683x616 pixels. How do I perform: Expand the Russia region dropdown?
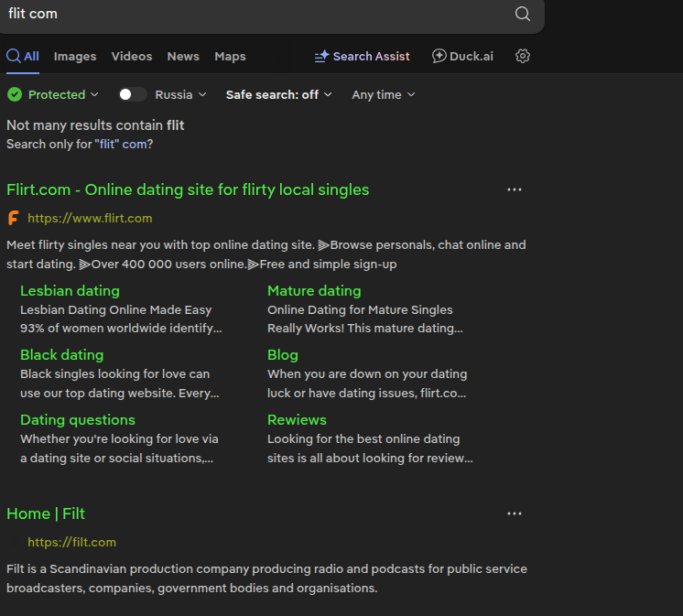(x=180, y=94)
